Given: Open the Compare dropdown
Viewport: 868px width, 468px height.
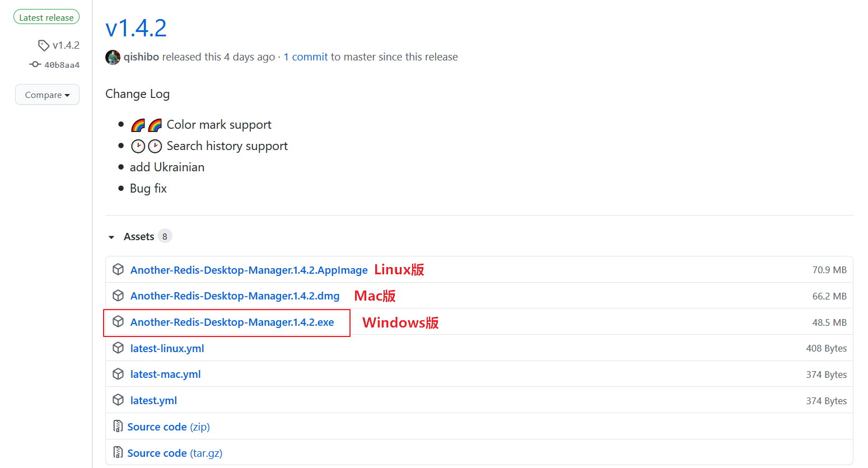Looking at the screenshot, I should pyautogui.click(x=47, y=95).
